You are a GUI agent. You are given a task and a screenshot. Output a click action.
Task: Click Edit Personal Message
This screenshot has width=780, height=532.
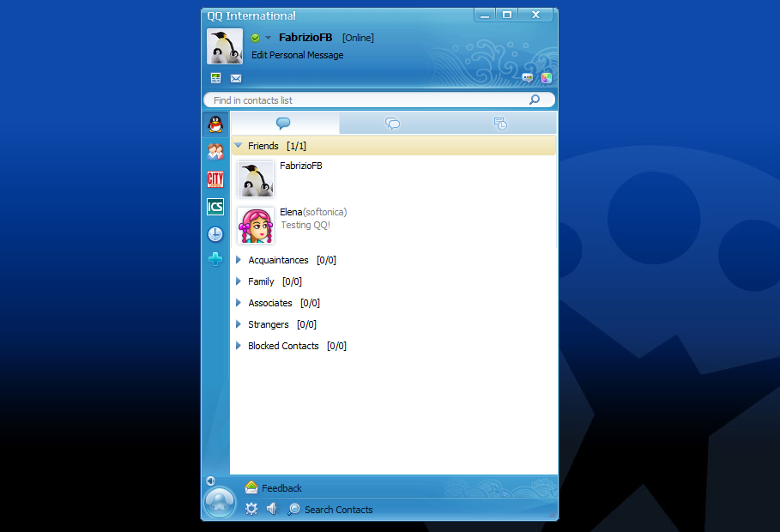[x=297, y=55]
